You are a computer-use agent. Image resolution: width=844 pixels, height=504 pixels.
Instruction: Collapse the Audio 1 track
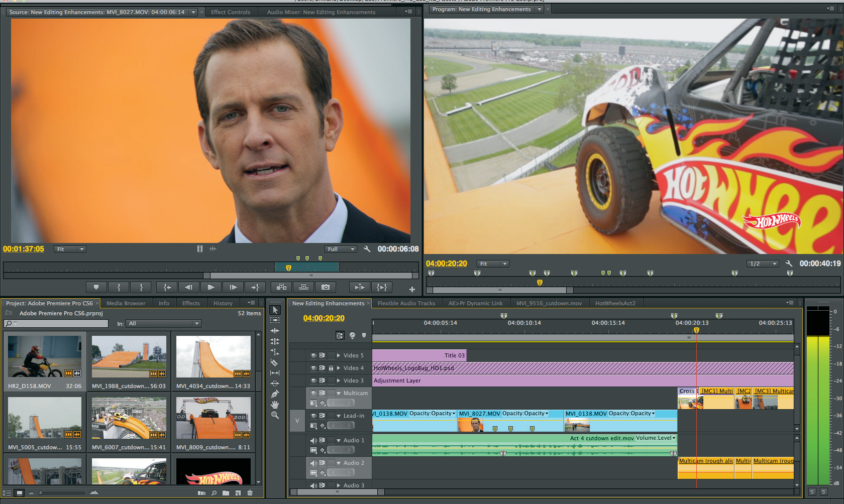339,440
